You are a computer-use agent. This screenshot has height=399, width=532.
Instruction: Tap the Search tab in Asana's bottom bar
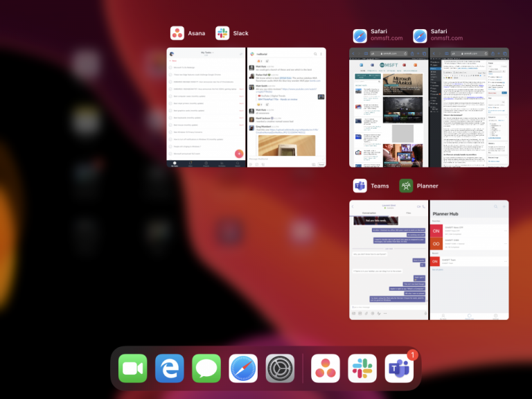(x=238, y=164)
